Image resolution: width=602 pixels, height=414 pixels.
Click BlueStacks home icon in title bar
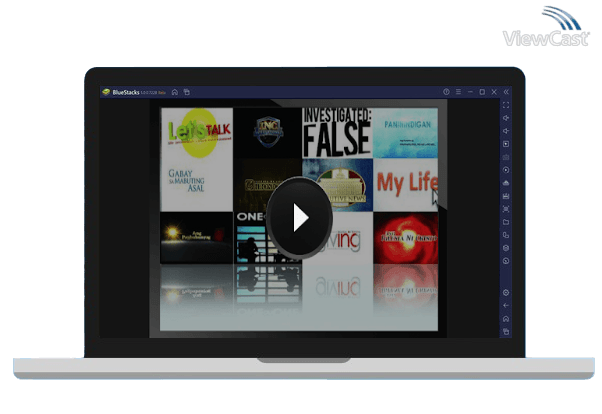175,92
